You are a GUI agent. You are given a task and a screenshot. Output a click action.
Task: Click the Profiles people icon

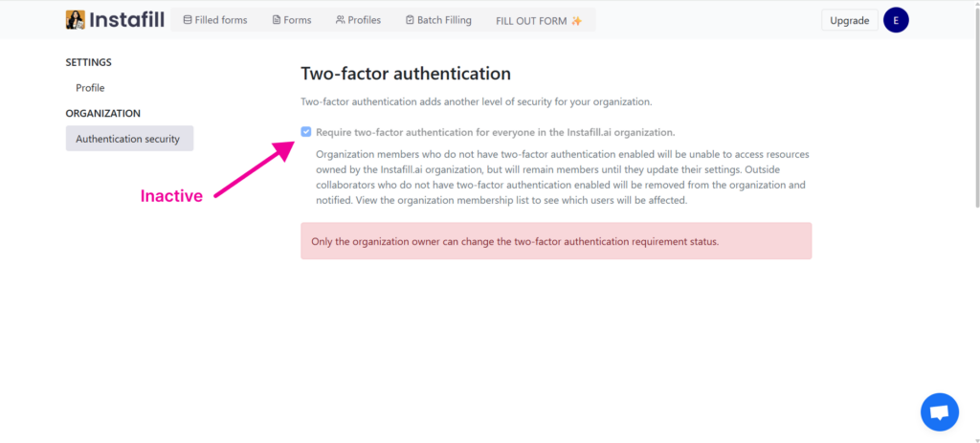tap(340, 20)
